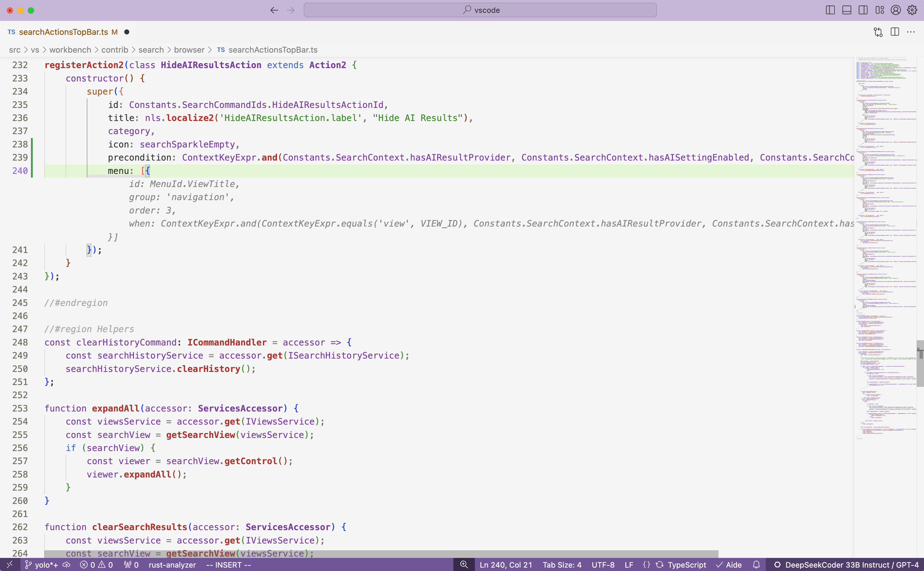Click rust-analyzer in the status bar
The height and width of the screenshot is (571, 924).
coord(172,564)
